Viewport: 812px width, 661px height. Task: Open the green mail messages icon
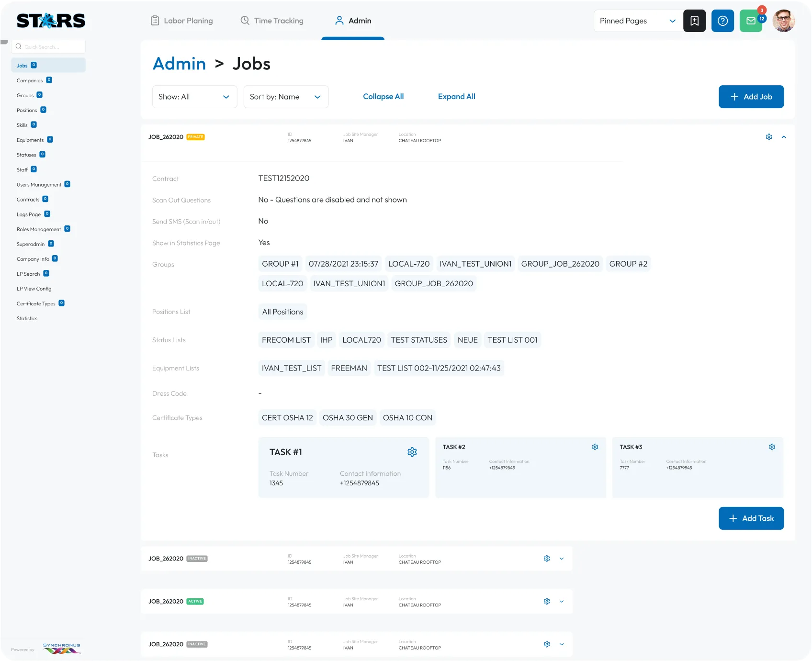750,21
